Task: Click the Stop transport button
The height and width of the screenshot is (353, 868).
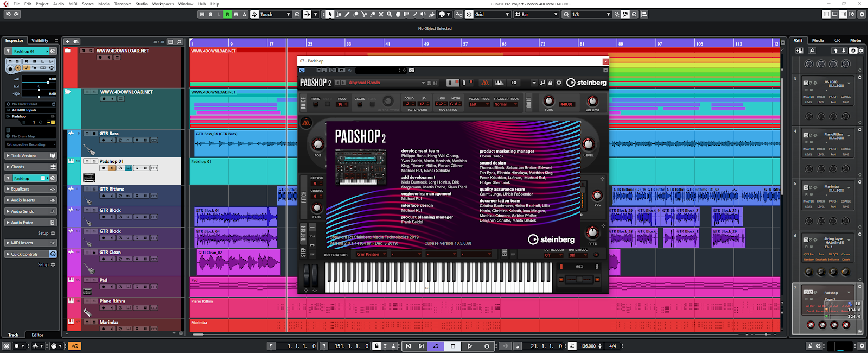Action: pyautogui.click(x=453, y=346)
